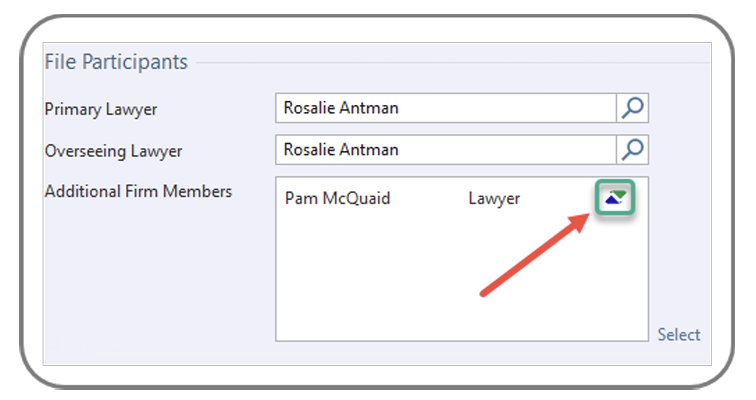756x400 pixels.
Task: Open Primary Lawyer search magnifier
Action: click(x=632, y=108)
